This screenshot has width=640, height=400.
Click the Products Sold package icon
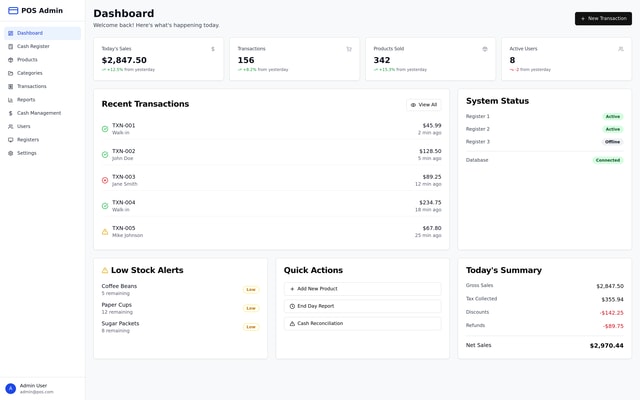pos(485,48)
